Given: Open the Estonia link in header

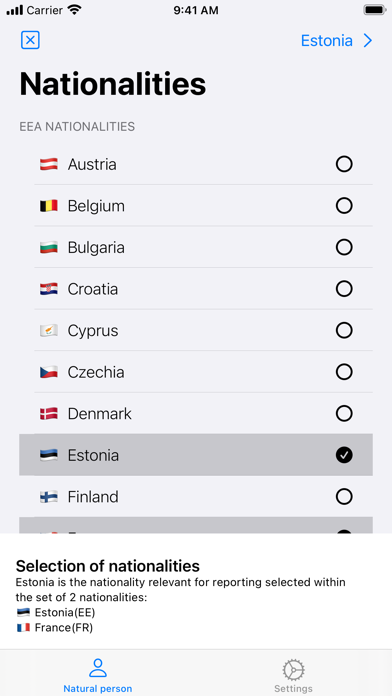Looking at the screenshot, I should click(327, 41).
